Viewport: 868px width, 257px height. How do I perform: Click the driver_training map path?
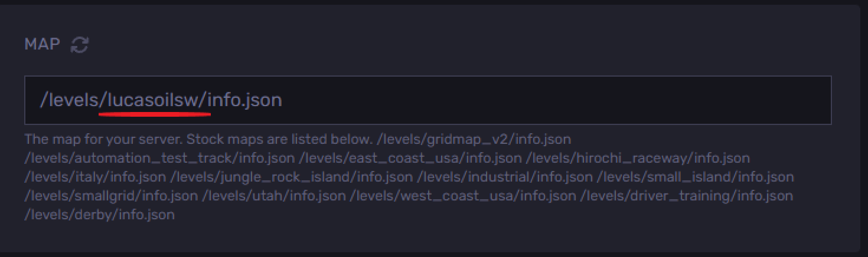tap(687, 196)
